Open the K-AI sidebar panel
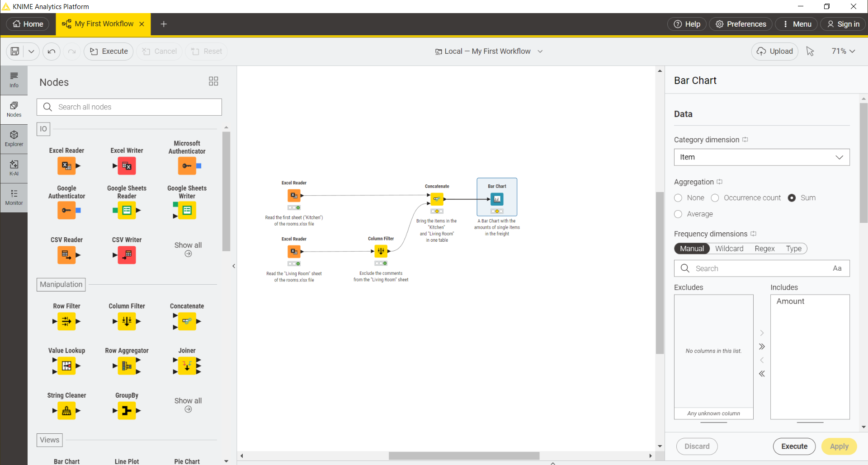 tap(14, 168)
